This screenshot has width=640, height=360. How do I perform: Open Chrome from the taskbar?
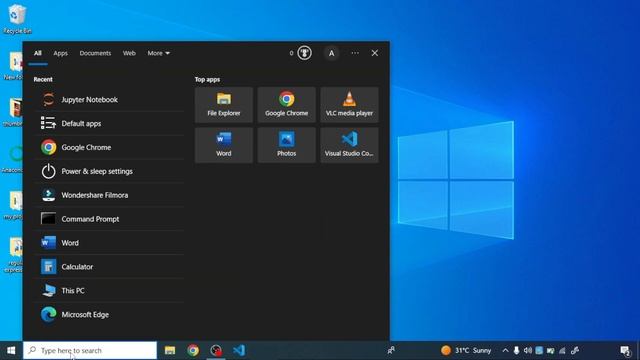tap(193, 350)
